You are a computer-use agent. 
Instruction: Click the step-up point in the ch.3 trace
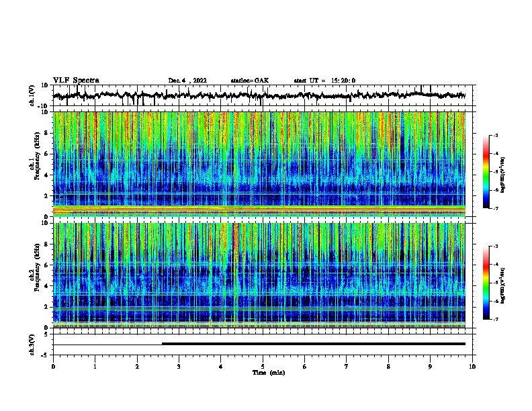point(162,345)
